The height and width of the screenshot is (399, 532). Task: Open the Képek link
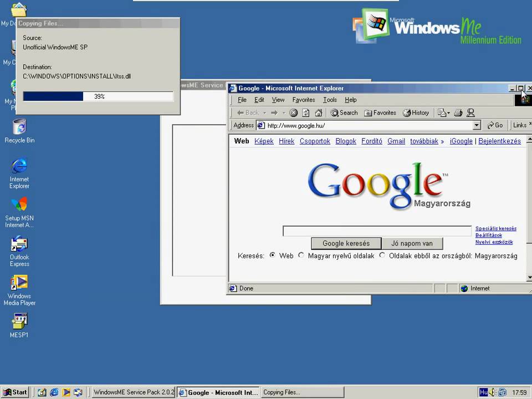264,141
